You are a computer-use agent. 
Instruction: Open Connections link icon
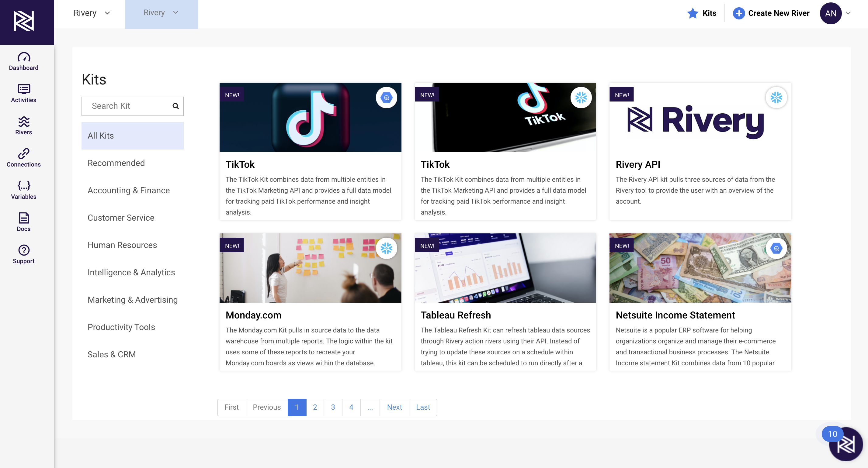[x=24, y=153]
